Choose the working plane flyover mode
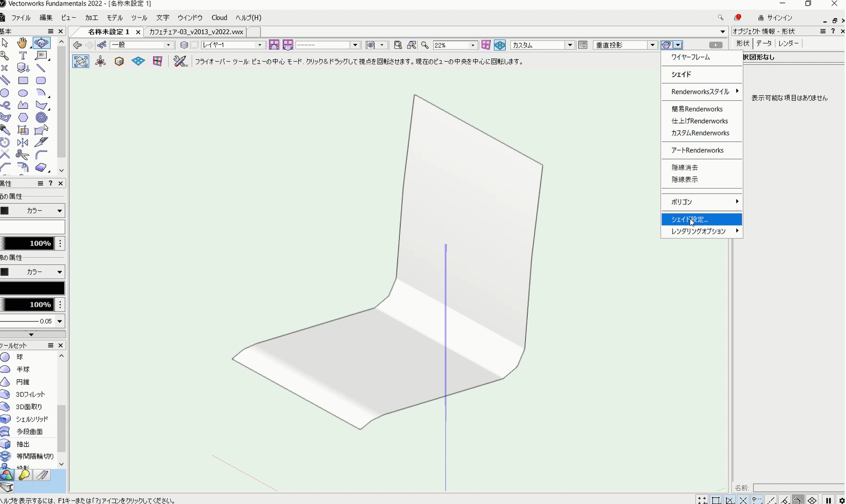The height and width of the screenshot is (504, 846). [157, 61]
